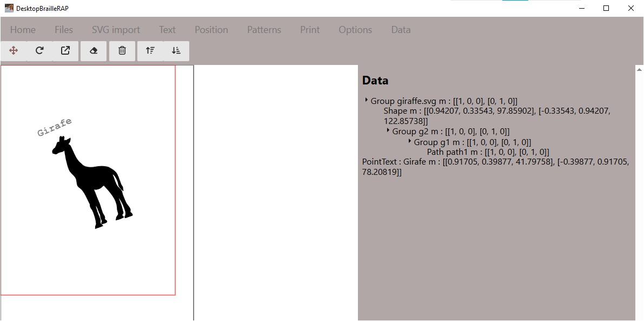Open the Print menu
Viewport: 644px width, 321px height.
(310, 30)
